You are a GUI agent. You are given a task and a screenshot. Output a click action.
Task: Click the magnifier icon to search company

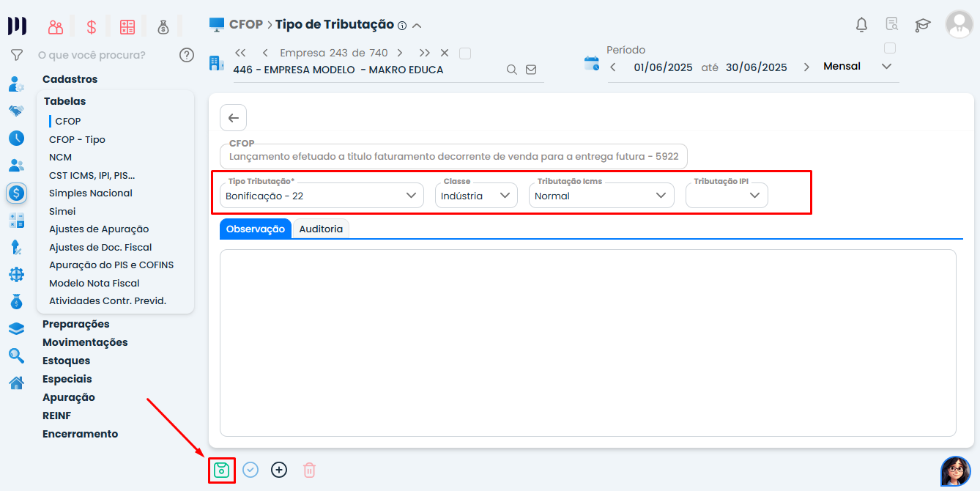[512, 70]
